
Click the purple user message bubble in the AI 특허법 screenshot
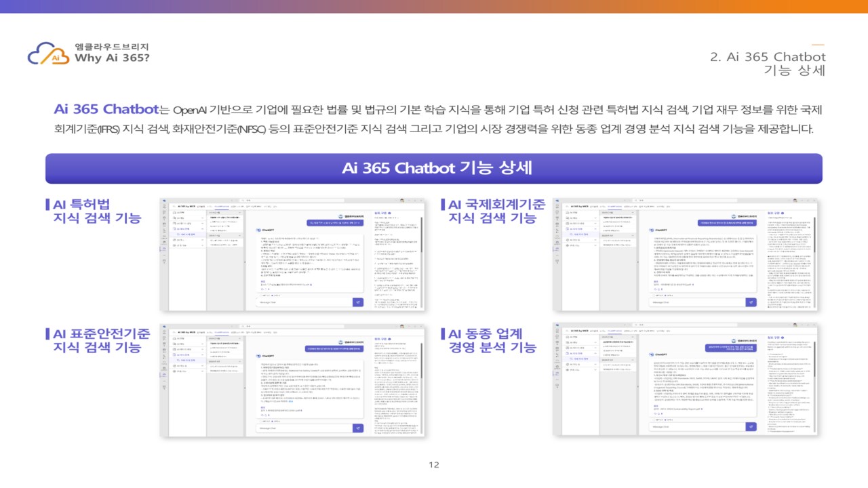[x=335, y=223]
